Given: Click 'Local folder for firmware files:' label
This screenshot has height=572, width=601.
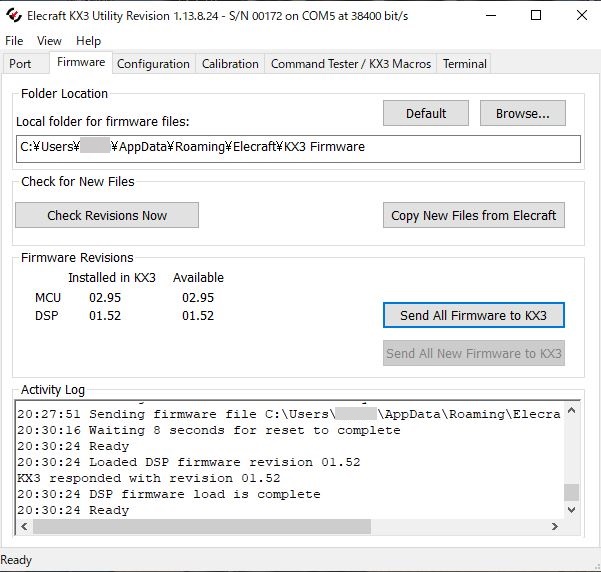Looking at the screenshot, I should click(x=103, y=122).
